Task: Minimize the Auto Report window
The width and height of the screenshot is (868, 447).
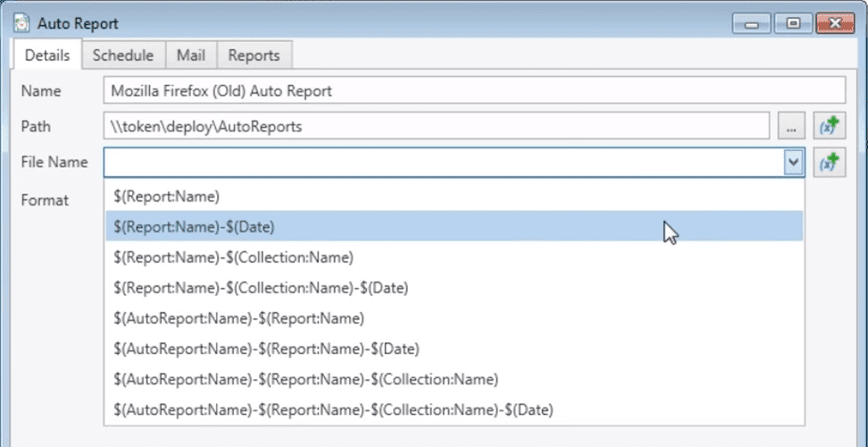Action: 752,24
